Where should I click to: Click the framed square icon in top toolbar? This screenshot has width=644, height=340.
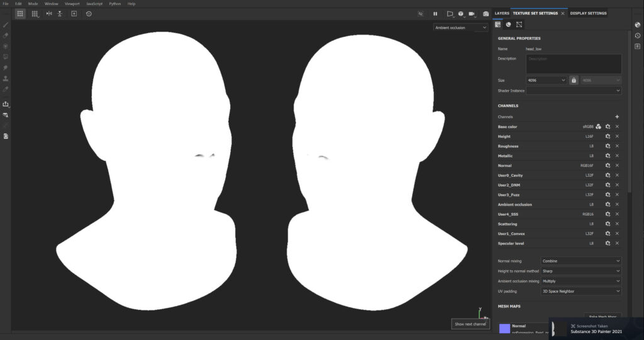(x=74, y=14)
